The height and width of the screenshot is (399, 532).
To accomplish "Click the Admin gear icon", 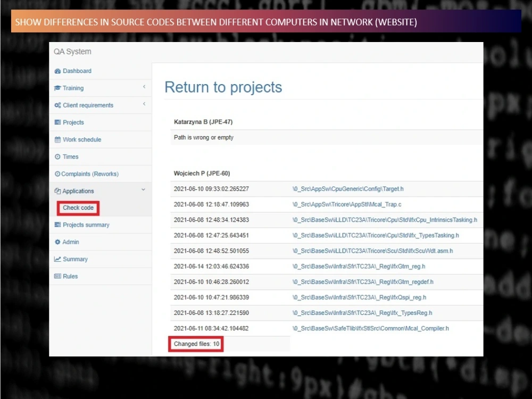I will pyautogui.click(x=57, y=242).
